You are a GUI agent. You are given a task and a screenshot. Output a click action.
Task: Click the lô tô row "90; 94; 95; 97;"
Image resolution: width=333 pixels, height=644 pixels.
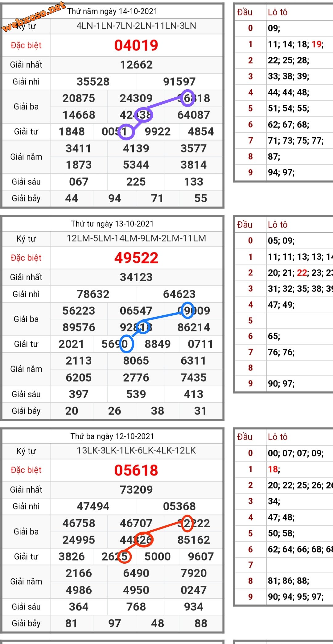[296, 597]
